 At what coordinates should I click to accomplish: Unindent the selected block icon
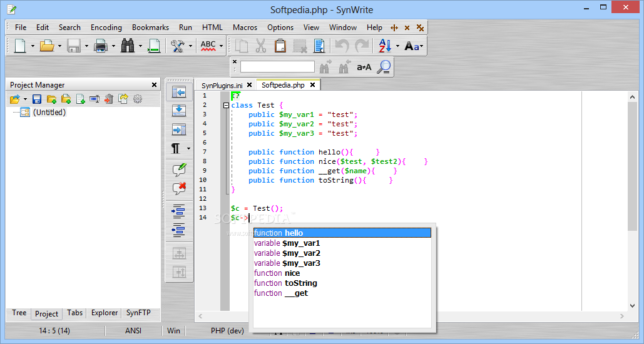(178, 230)
